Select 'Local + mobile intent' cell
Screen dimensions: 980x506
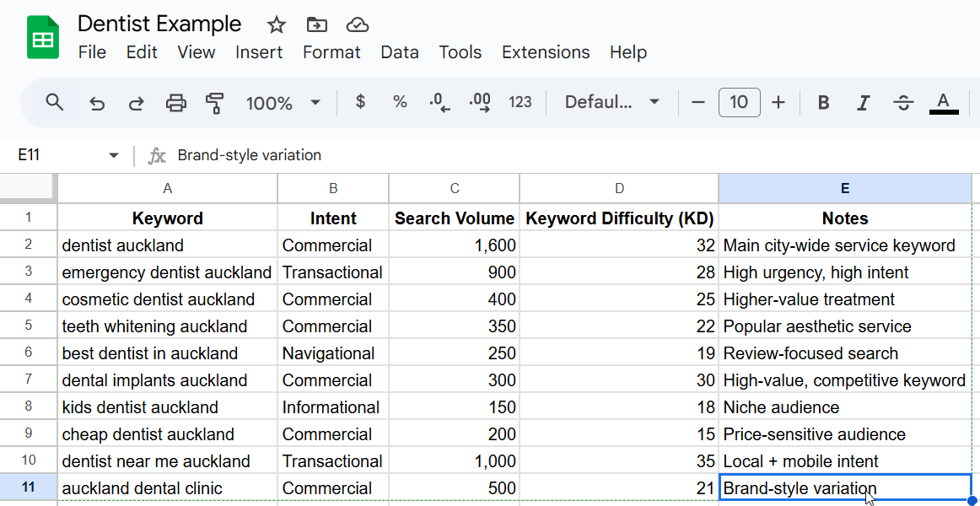pos(845,461)
